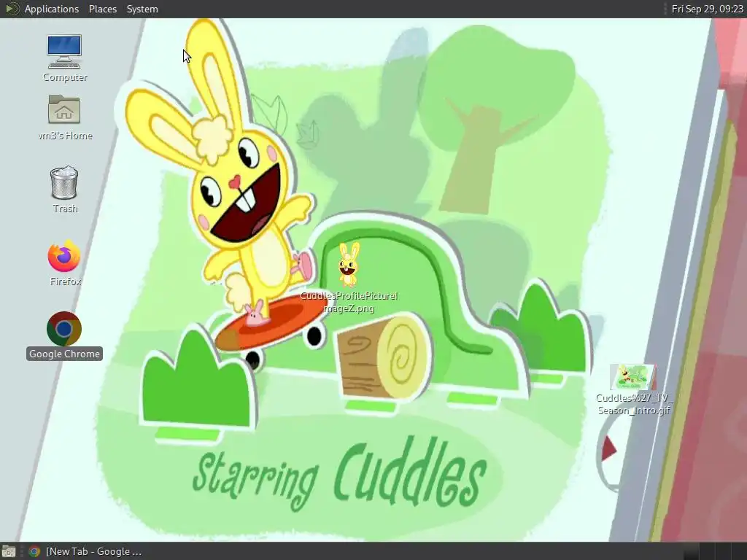This screenshot has height=560, width=747.
Task: Click the show desktop icon in bottom panel
Action: (9, 551)
